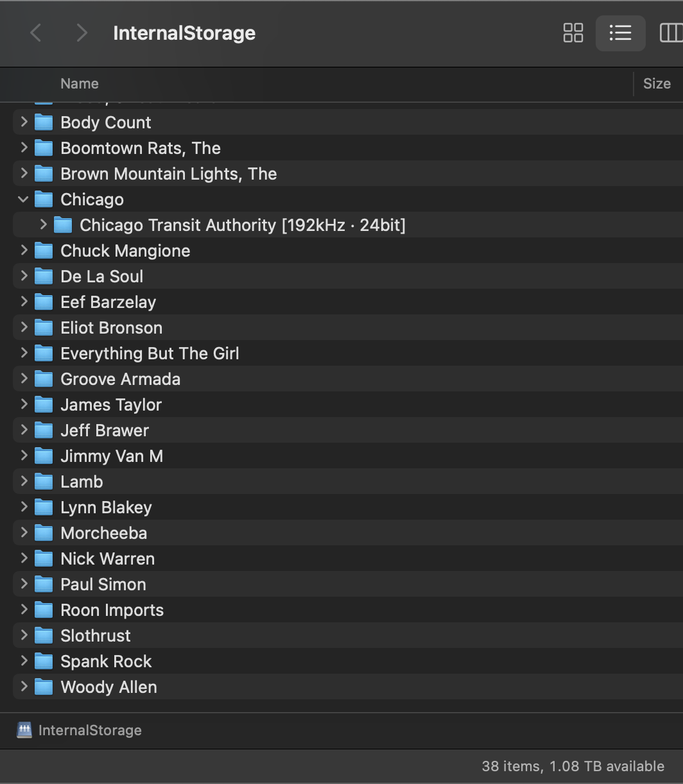
Task: Expand the De La Soul folder
Action: click(x=24, y=277)
